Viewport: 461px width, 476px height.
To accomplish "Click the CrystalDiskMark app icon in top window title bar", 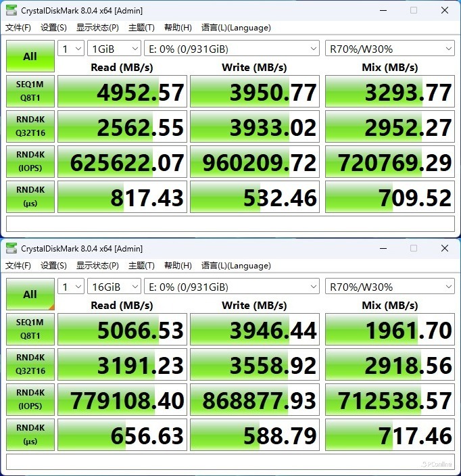I will point(11,10).
